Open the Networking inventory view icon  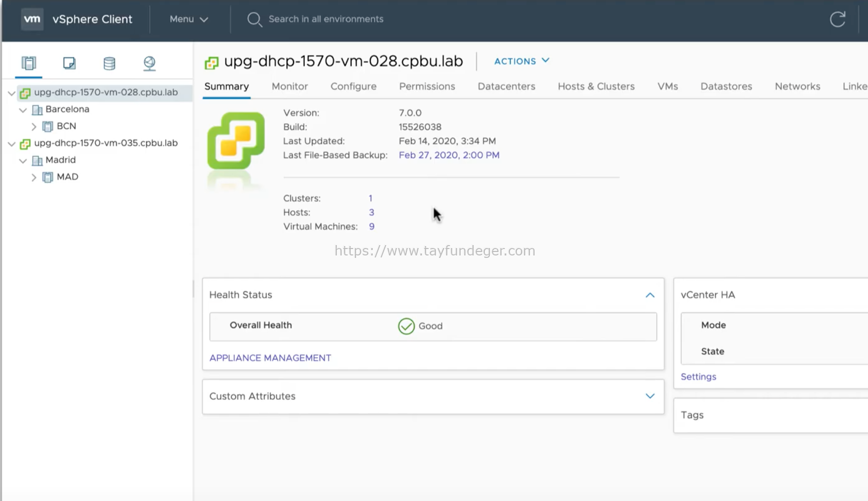coord(149,63)
